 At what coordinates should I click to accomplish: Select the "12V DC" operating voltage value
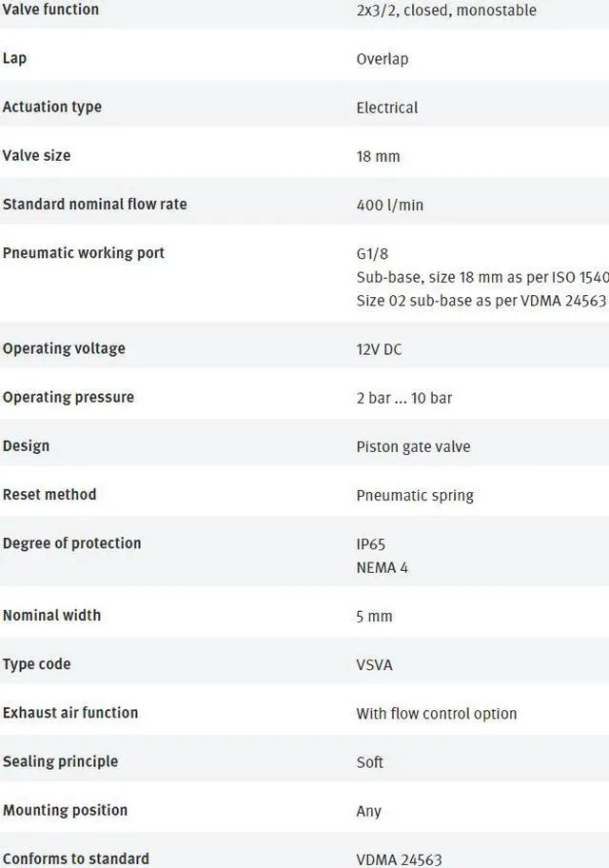click(380, 349)
